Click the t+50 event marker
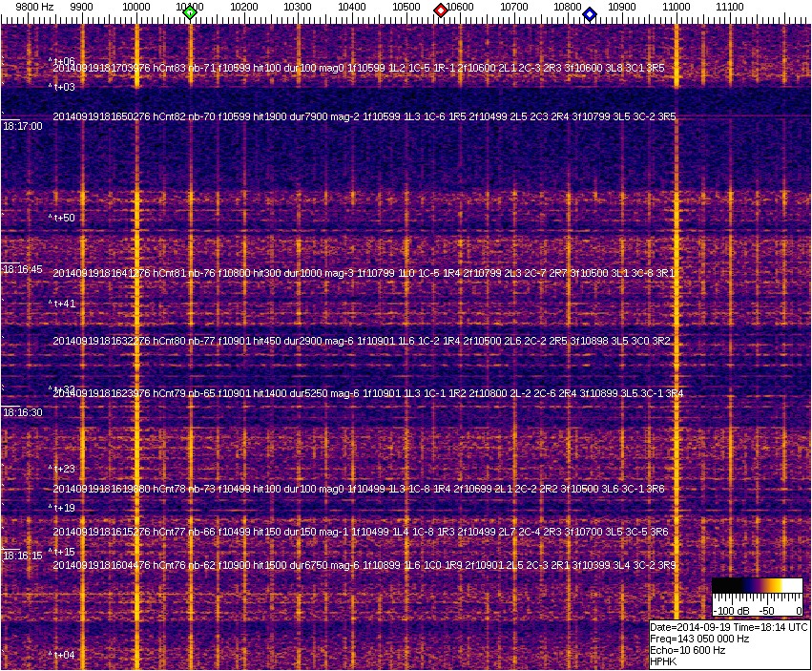This screenshot has height=671, width=812. click(x=62, y=218)
